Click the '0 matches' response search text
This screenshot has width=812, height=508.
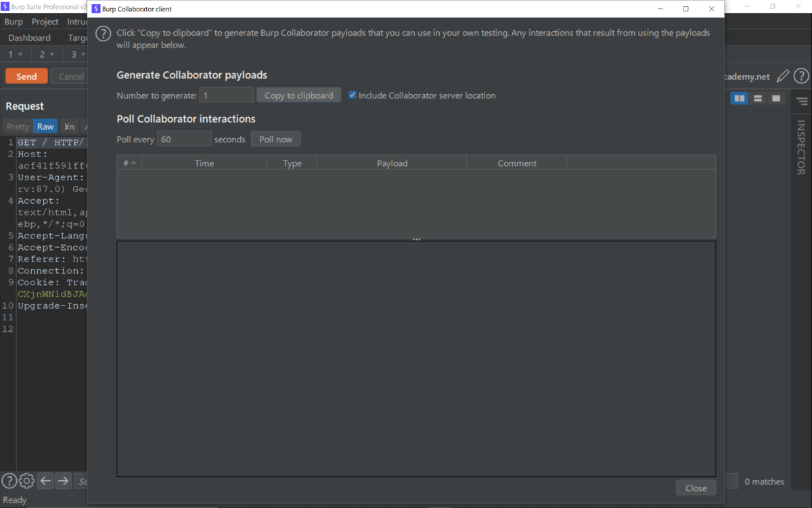click(764, 482)
